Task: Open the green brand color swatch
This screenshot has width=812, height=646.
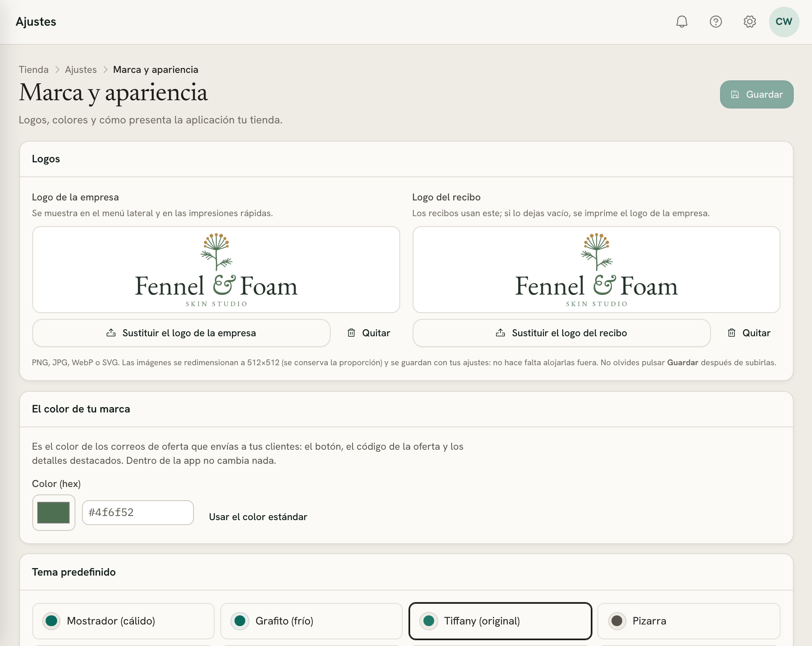Action: click(53, 513)
